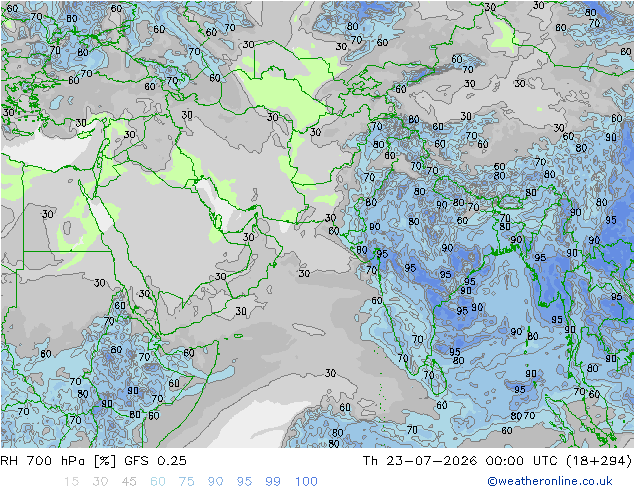Screen dimensions: 634x490
Task: Click the 99 legend value
Action: (x=273, y=482)
